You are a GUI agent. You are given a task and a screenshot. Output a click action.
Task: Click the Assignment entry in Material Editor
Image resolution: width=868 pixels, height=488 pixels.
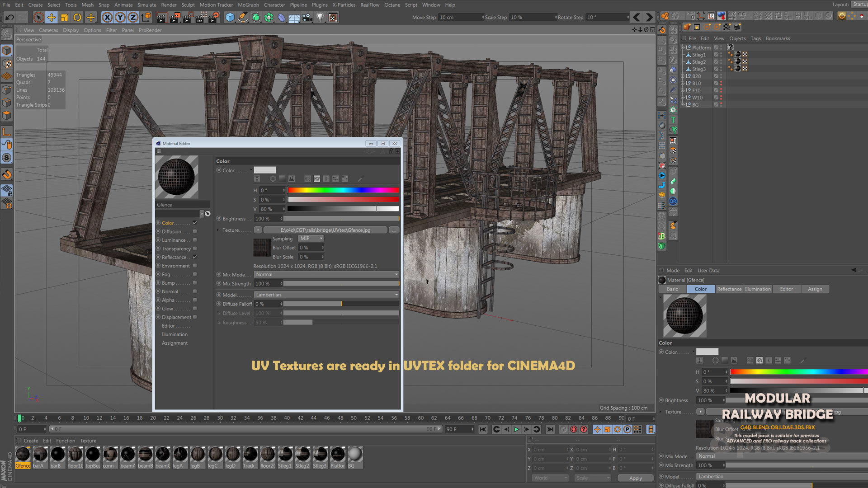point(175,343)
